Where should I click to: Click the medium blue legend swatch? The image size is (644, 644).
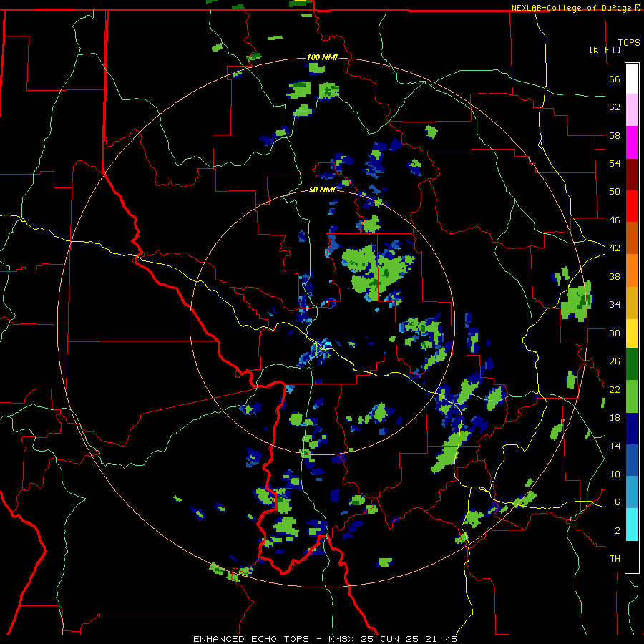[x=632, y=460]
